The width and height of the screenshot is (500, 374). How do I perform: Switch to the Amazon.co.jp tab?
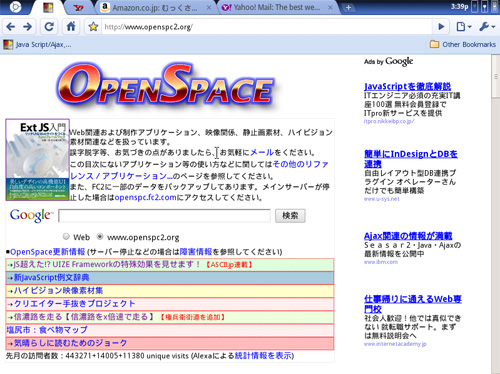[x=155, y=8]
